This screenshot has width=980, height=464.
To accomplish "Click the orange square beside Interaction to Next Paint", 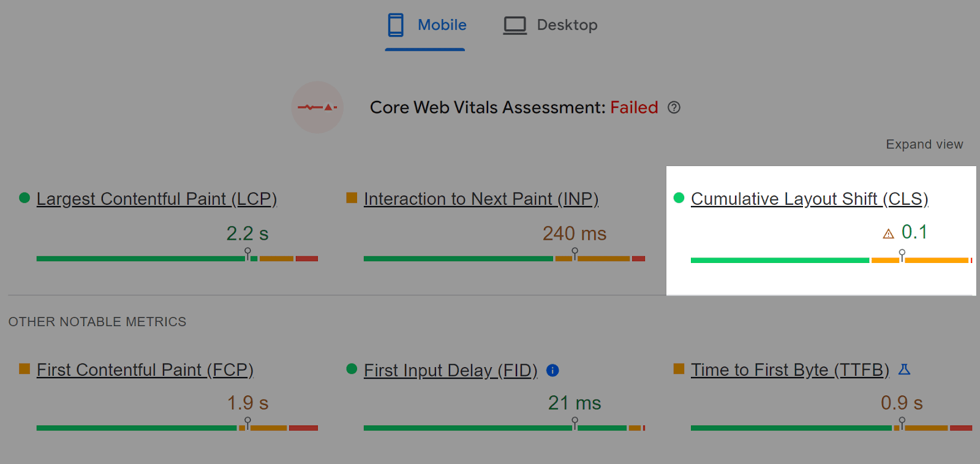I will [351, 197].
